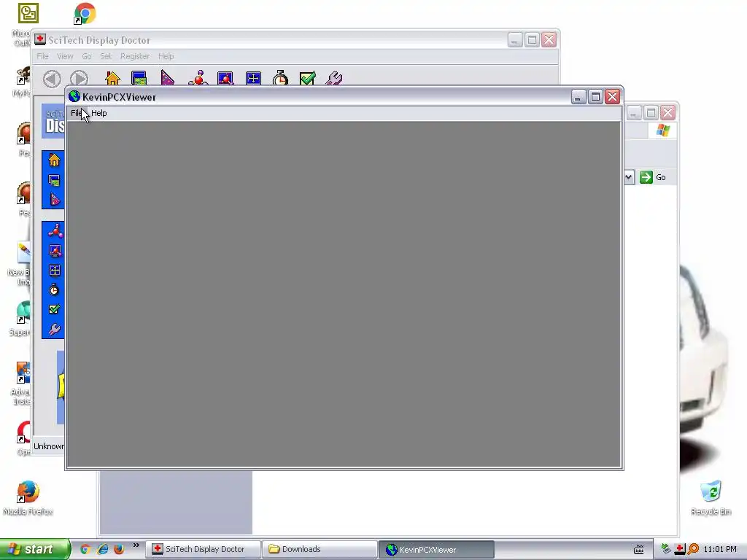Open the Set menu in SciTech Display Doctor
This screenshot has width=747, height=560.
105,56
